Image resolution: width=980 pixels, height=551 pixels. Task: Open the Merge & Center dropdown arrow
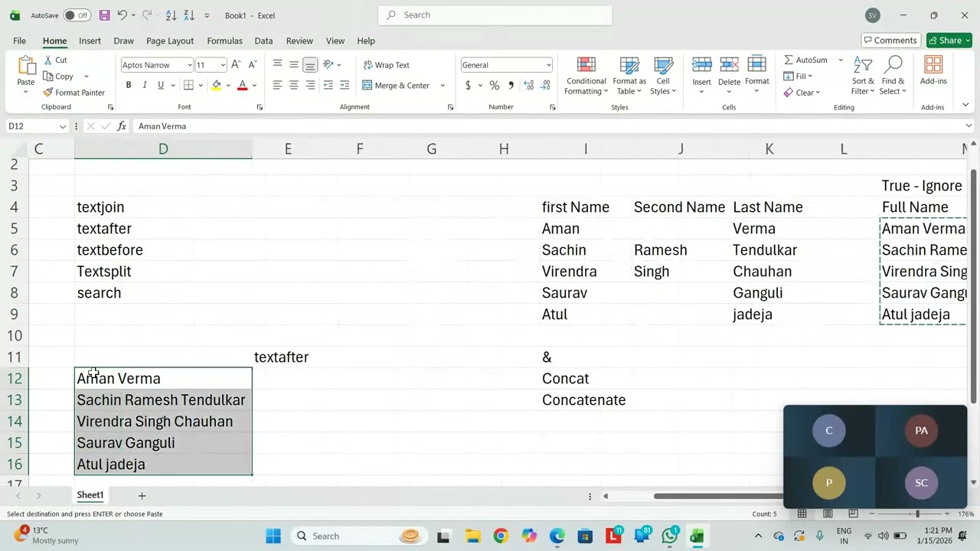[x=443, y=86]
